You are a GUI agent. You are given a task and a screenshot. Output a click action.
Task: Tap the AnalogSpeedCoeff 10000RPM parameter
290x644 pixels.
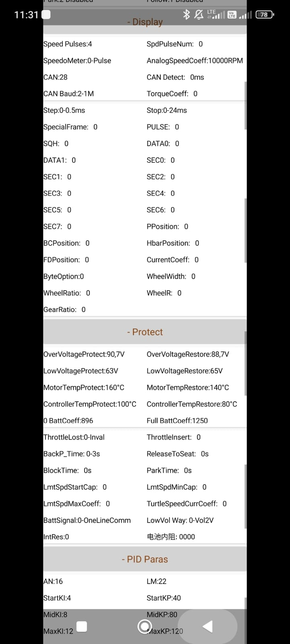tap(195, 61)
